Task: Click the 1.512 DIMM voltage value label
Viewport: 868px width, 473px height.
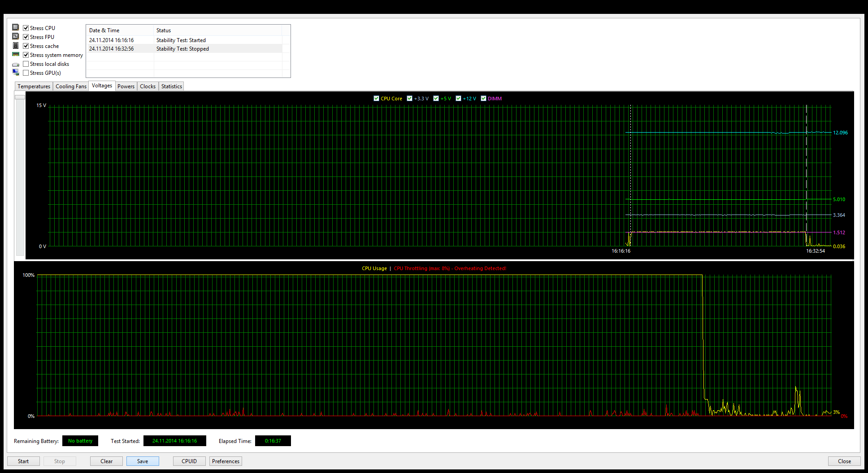Action: click(839, 232)
